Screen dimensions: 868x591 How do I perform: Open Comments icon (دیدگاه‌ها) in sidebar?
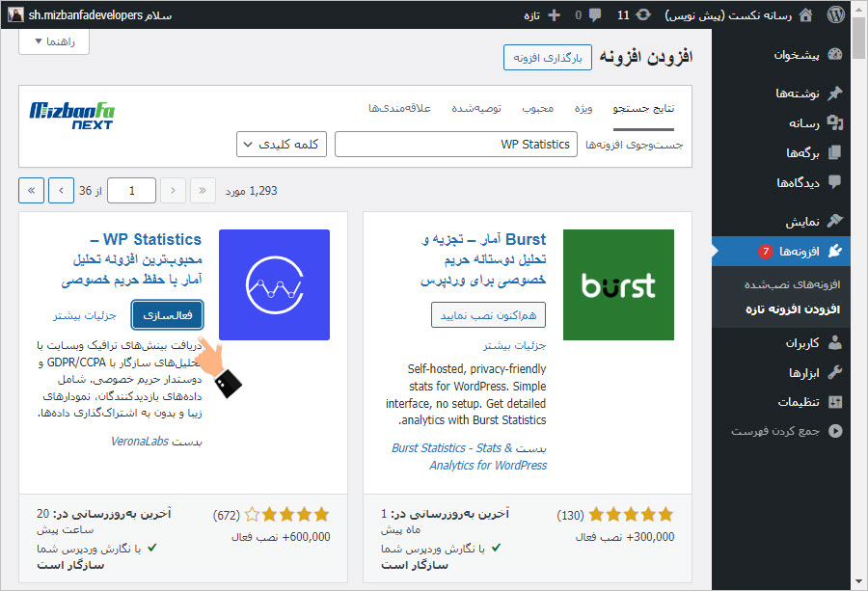(x=835, y=182)
